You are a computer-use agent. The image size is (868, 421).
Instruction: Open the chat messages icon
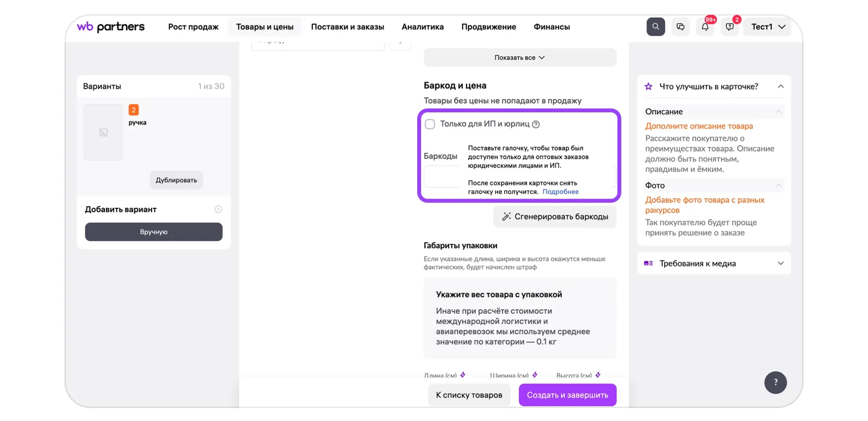click(x=680, y=27)
